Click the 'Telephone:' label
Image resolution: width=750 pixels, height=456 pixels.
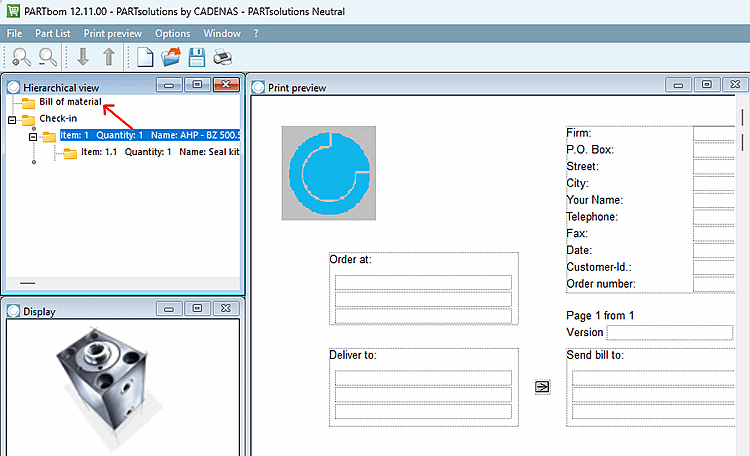click(x=592, y=217)
